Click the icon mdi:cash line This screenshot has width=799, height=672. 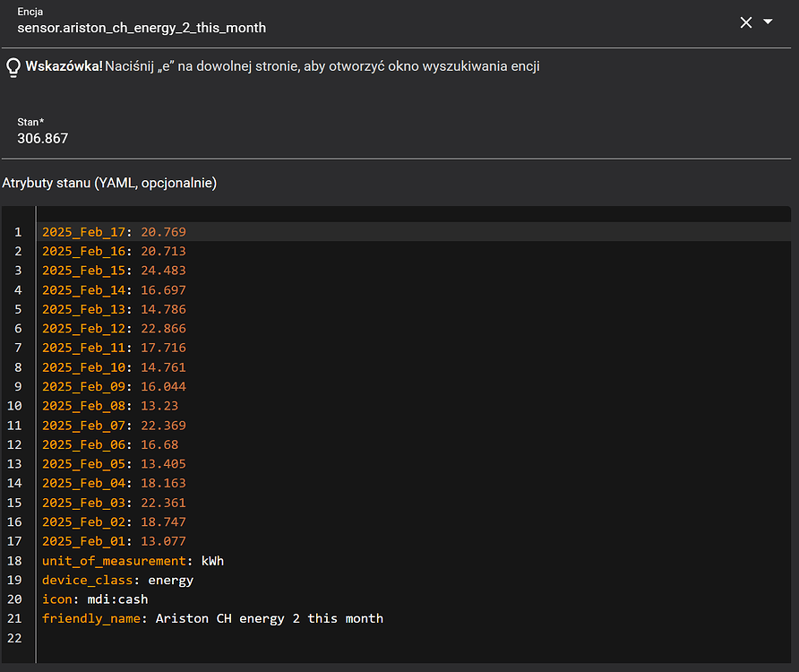coord(95,599)
